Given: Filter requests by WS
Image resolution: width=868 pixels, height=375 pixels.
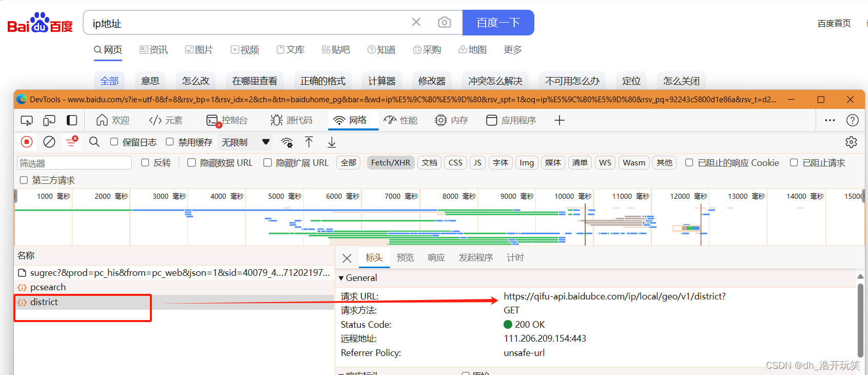Looking at the screenshot, I should 605,163.
